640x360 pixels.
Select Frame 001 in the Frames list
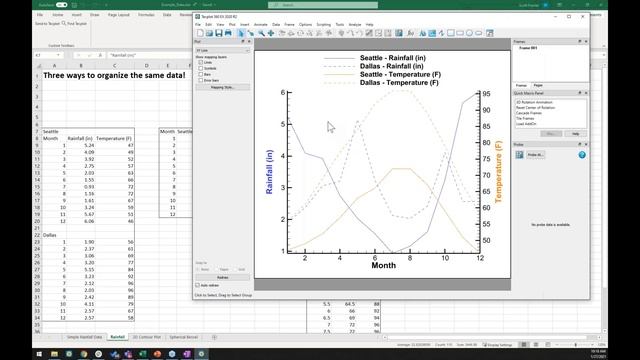[x=528, y=48]
